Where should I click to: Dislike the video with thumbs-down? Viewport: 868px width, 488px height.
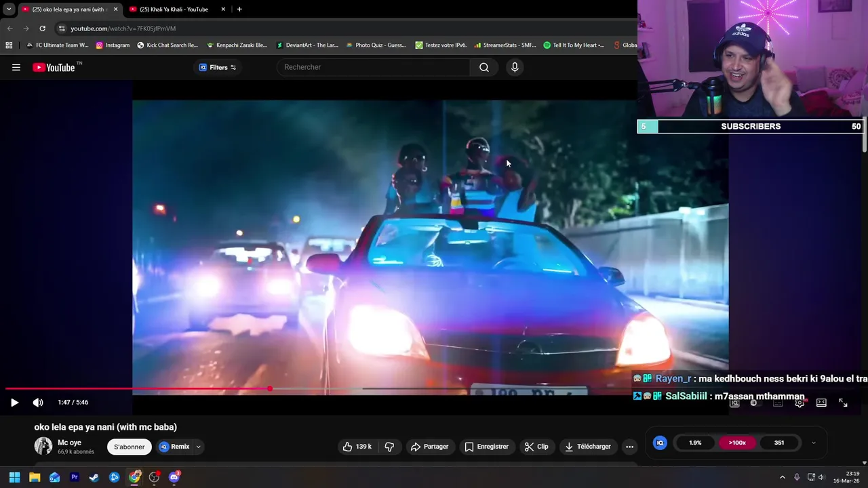click(389, 447)
